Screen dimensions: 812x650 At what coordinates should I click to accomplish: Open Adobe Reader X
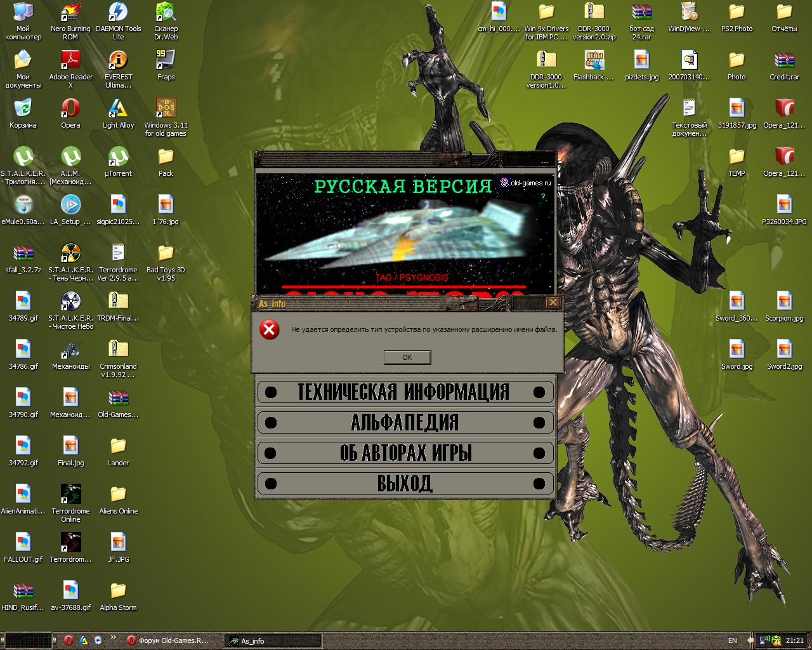tap(70, 62)
